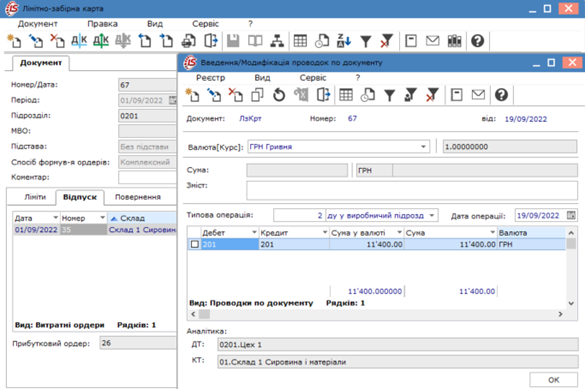585x389 pixels.
Task: Click the table grid view icon in main toolbar
Action: click(300, 41)
